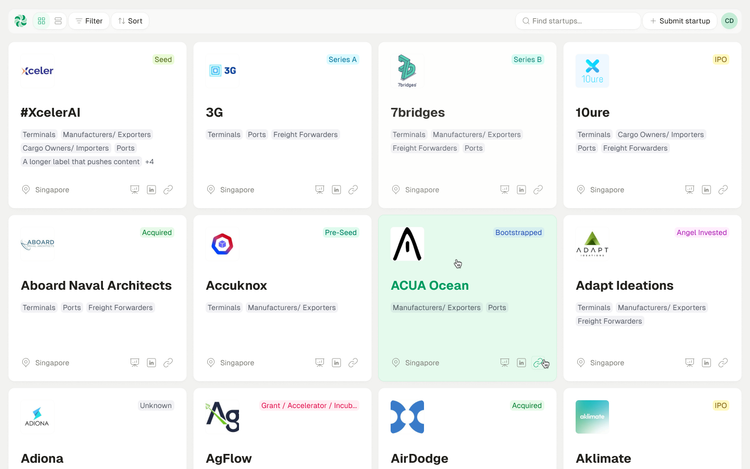Open pitch deck icon on ACUA Ocean card
The height and width of the screenshot is (469, 750).
pos(505,363)
